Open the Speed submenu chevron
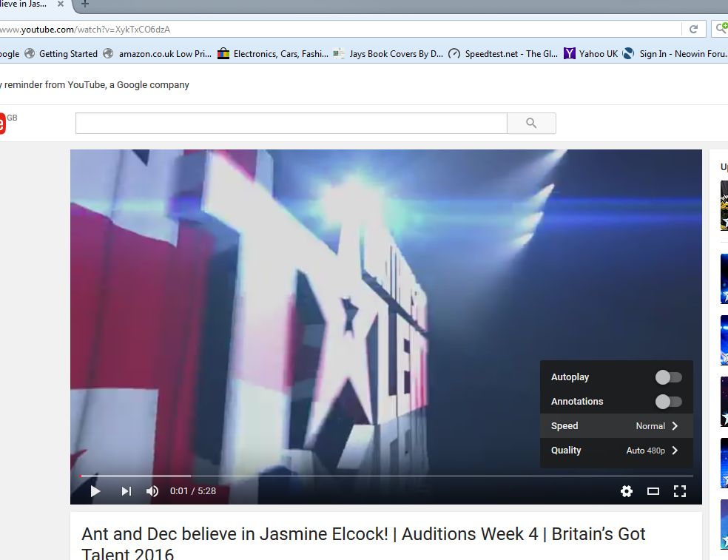 tap(675, 426)
